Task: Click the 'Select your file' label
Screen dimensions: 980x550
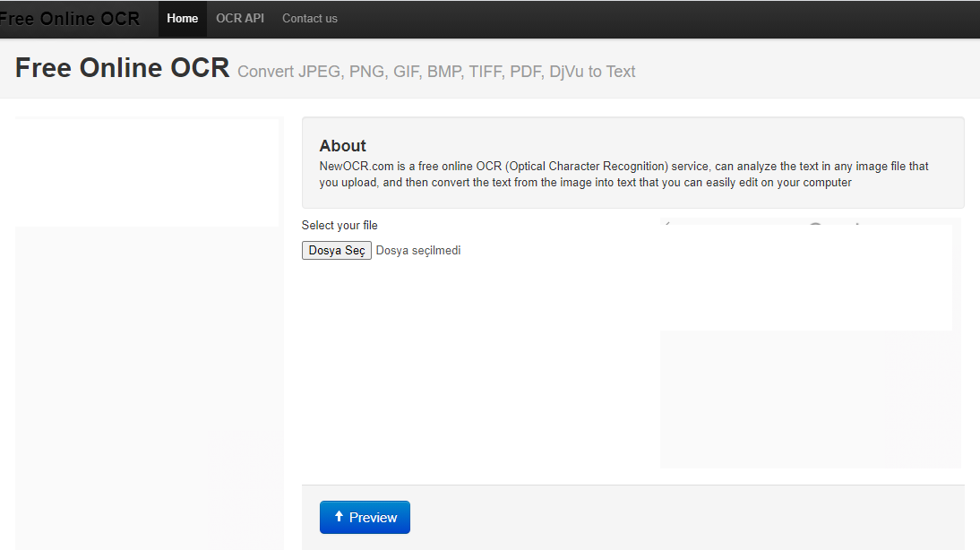Action: 340,225
